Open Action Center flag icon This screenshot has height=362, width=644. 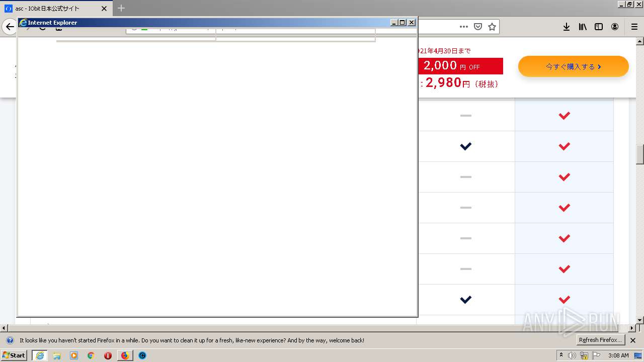(596, 355)
